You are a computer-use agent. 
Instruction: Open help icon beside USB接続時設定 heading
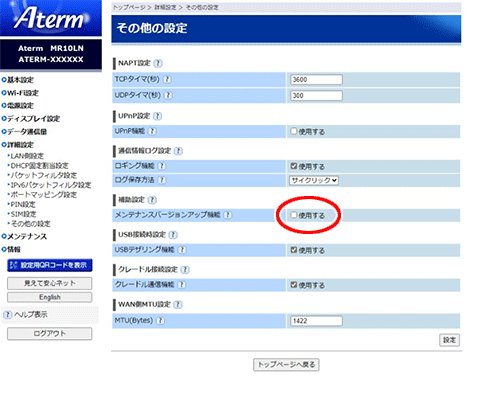click(x=173, y=235)
